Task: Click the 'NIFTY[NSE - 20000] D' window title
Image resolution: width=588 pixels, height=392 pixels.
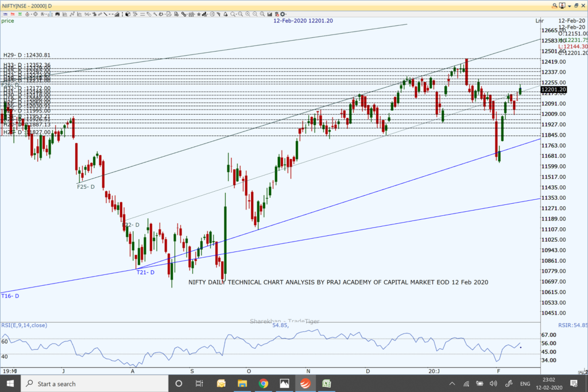Action: point(27,6)
